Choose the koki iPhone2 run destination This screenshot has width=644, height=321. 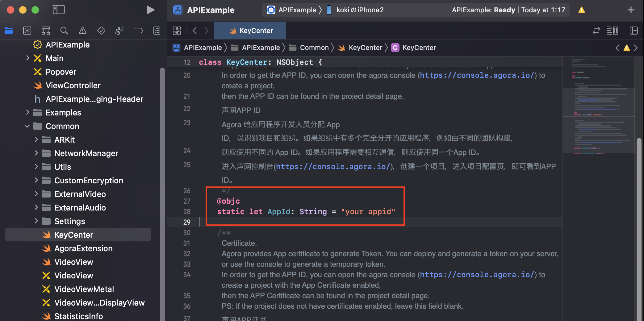tap(355, 10)
